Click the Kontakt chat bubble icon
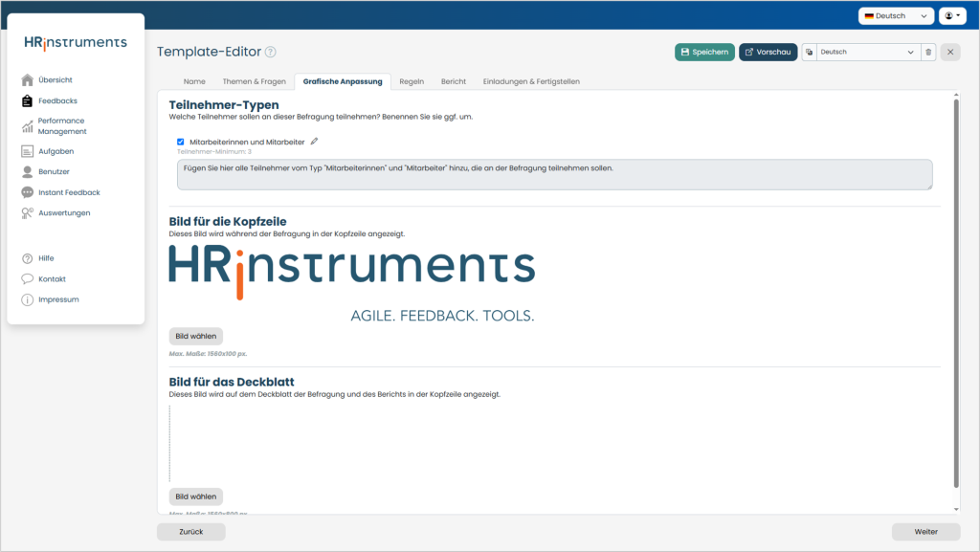 (x=27, y=279)
